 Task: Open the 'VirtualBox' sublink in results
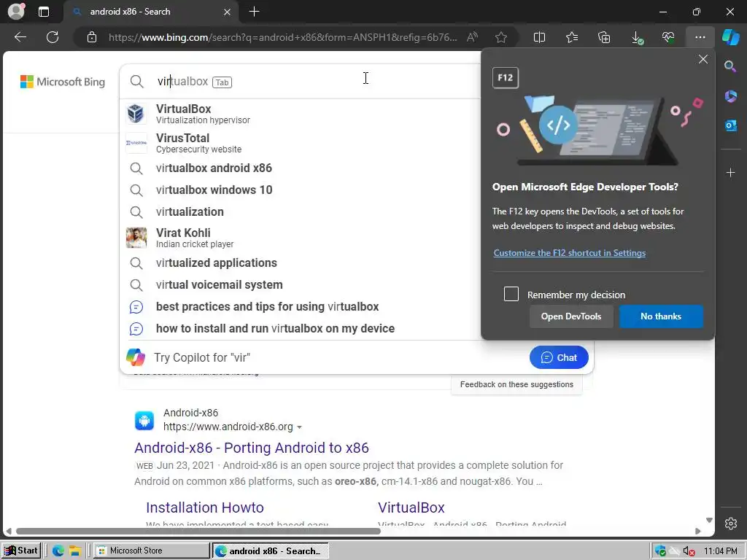coord(411,507)
